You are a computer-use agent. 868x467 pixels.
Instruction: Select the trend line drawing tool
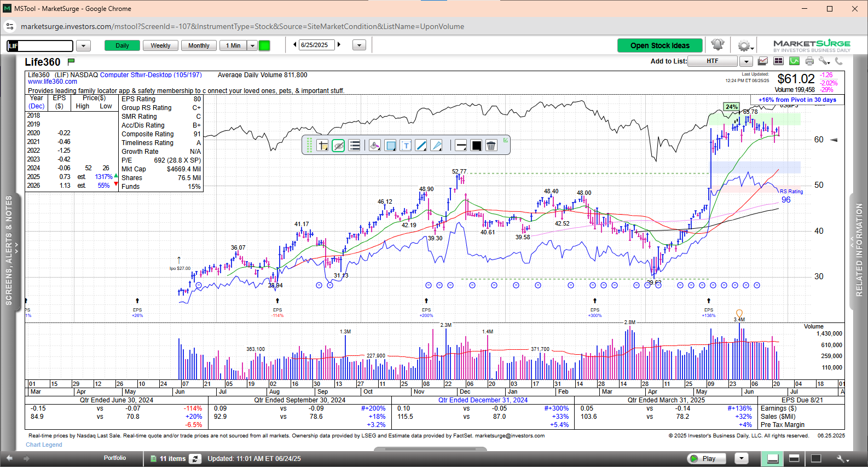pos(421,146)
